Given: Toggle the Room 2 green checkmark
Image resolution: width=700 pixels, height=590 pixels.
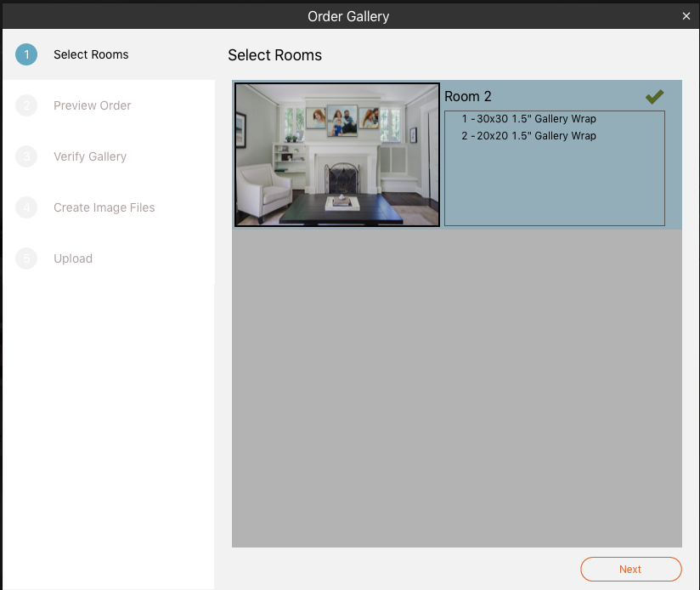Looking at the screenshot, I should pyautogui.click(x=654, y=96).
